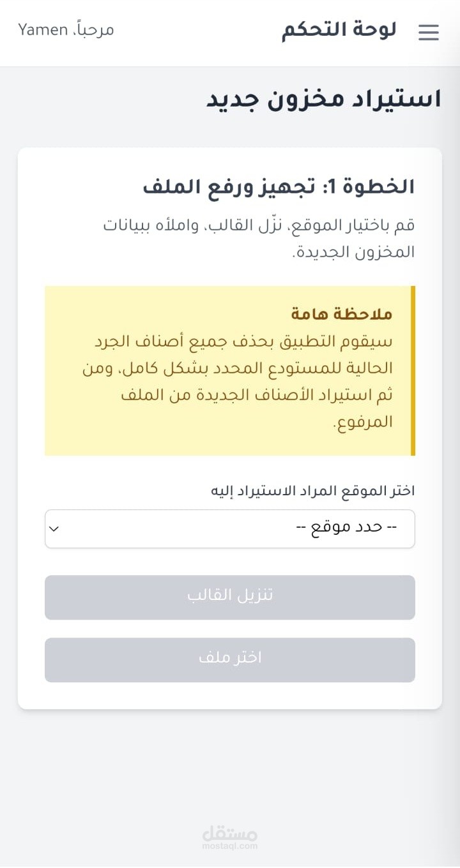This screenshot has width=460, height=868.
Task: Click the dark yellow accent bar of note
Action: pyautogui.click(x=413, y=371)
